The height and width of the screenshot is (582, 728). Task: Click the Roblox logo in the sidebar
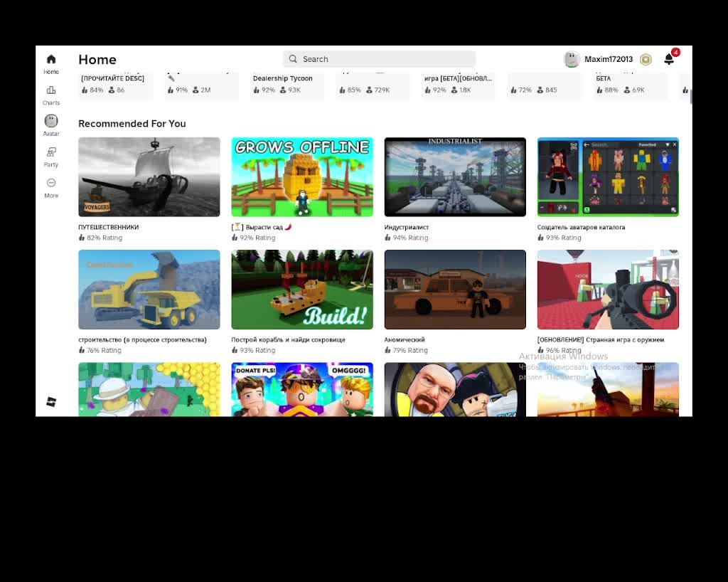coord(51,402)
